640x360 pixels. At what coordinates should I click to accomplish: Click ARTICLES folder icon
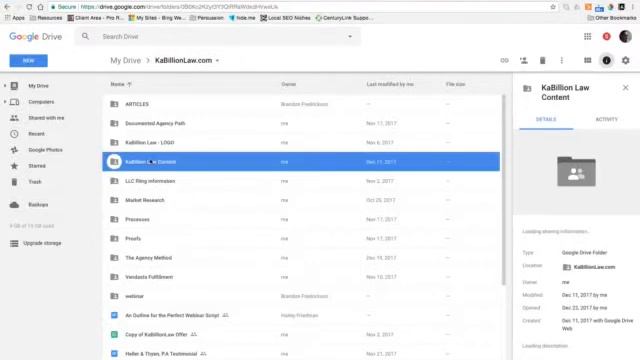point(114,104)
